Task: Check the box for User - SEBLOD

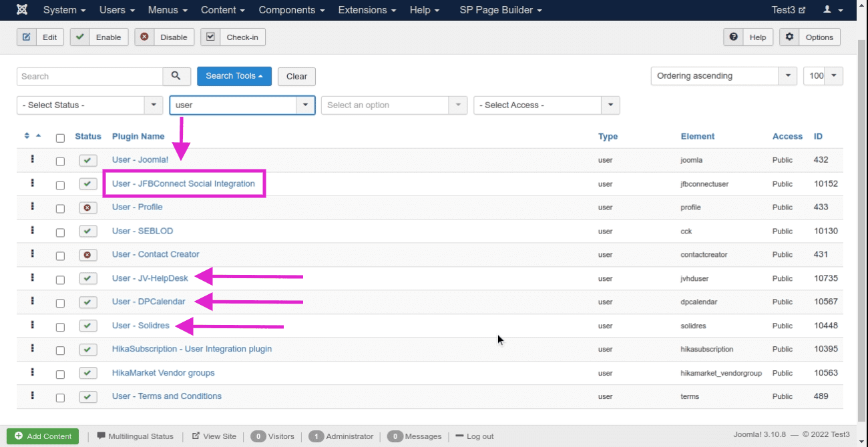Action: (x=60, y=233)
